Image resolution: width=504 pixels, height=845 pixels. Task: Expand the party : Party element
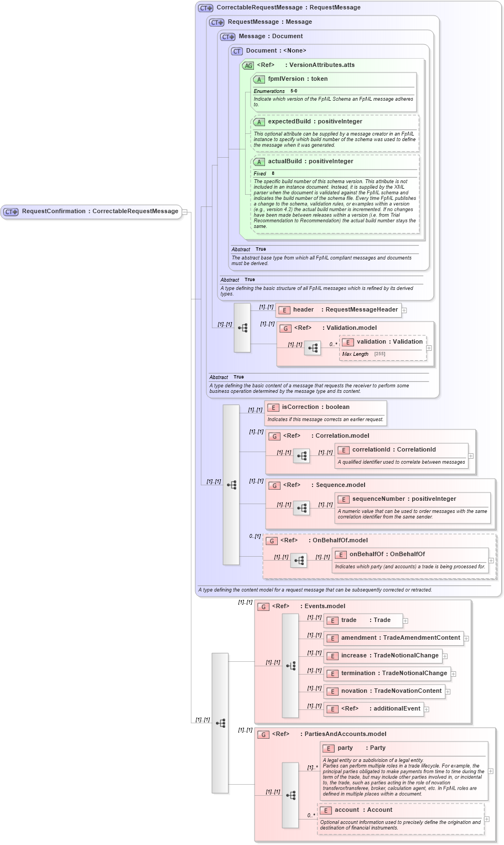pos(491,771)
